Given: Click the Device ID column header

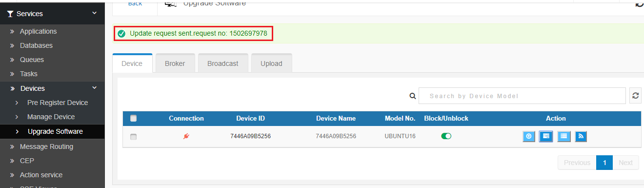Looking at the screenshot, I should coord(250,118).
